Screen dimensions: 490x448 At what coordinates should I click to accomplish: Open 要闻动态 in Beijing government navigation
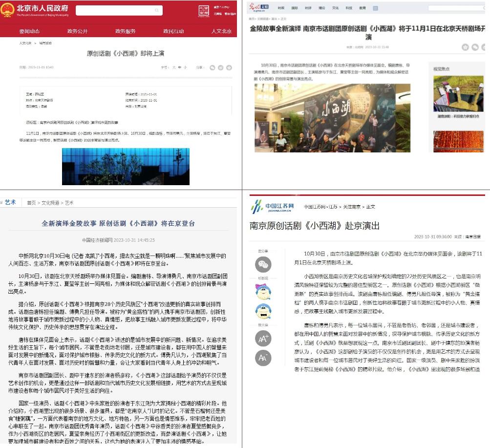click(29, 31)
